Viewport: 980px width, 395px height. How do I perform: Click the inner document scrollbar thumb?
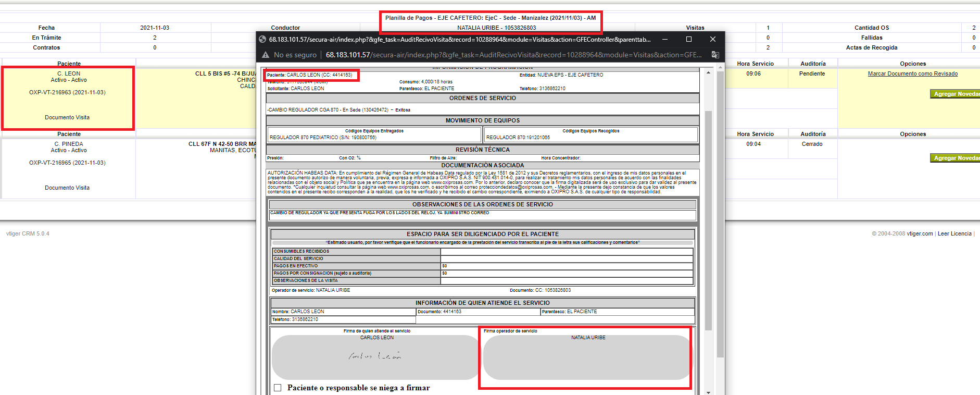point(708,220)
